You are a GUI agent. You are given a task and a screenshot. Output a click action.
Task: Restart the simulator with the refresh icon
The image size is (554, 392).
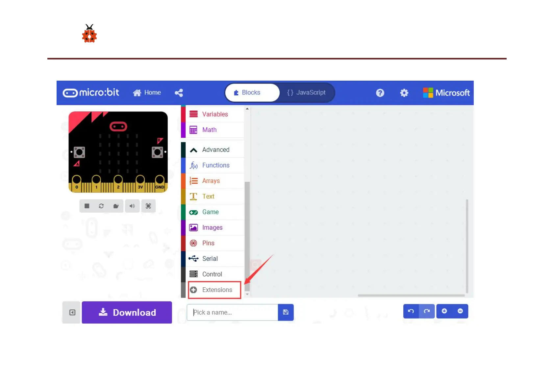pos(101,206)
